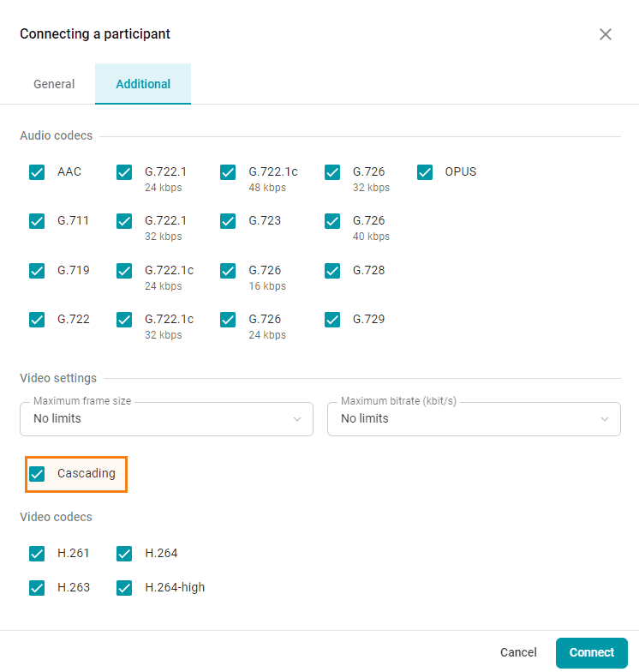Uncheck the H.264 video codec

[124, 554]
